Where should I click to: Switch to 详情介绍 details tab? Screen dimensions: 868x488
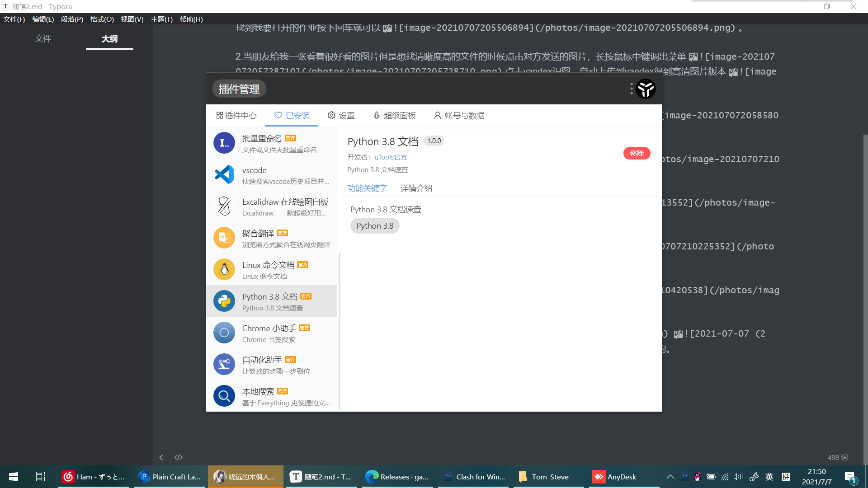[x=416, y=188]
